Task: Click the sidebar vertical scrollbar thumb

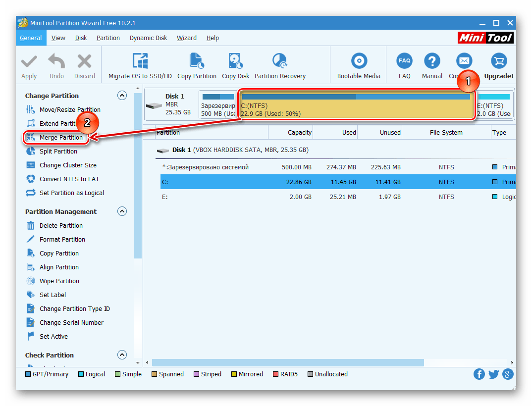Action: point(138,176)
